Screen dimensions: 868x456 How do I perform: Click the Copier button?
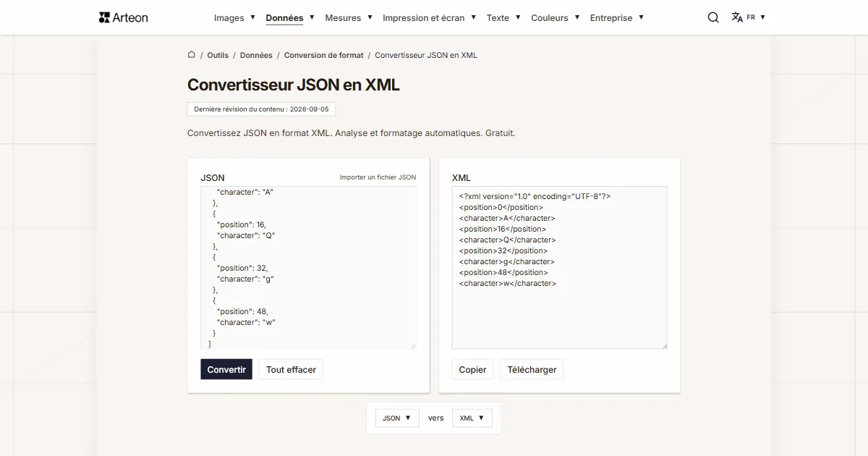point(472,369)
